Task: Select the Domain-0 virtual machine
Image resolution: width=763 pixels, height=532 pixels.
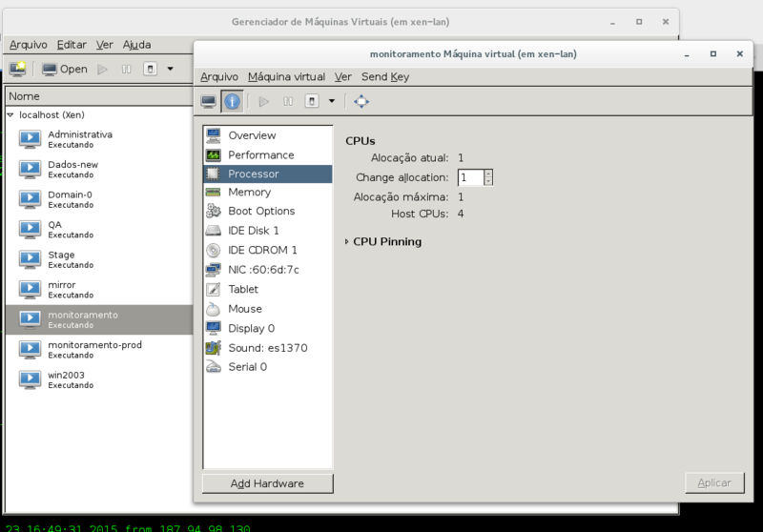Action: [x=99, y=199]
